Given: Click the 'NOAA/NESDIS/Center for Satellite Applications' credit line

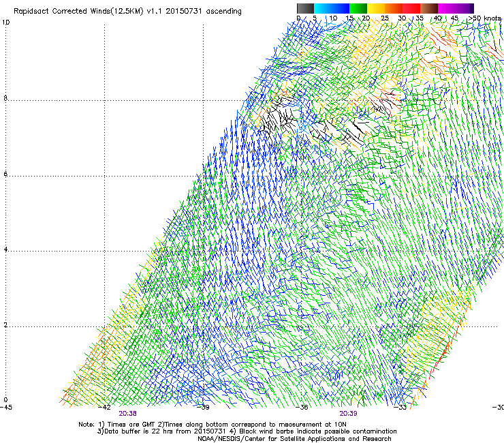Looking at the screenshot, I should pos(294,439).
